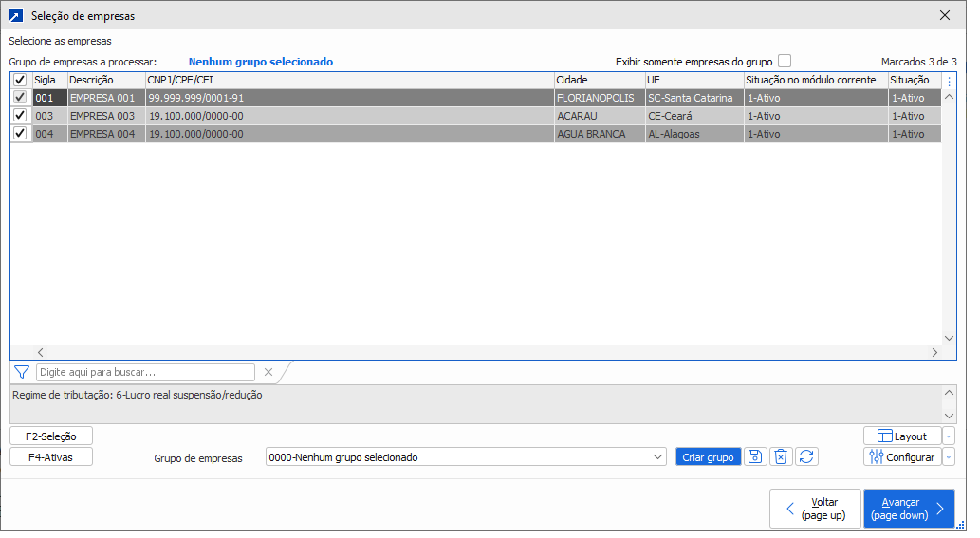Click the Descrição column header
Viewport: 980px width, 538px height.
coord(104,81)
